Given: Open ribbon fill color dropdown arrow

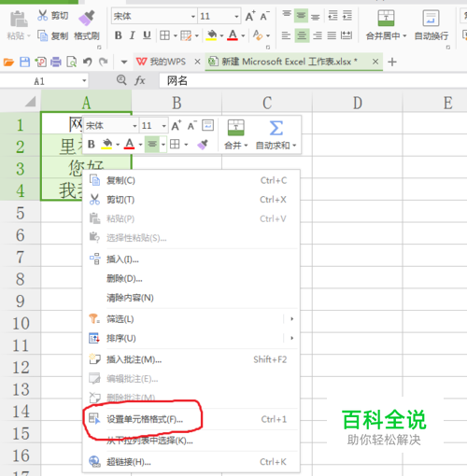Looking at the screenshot, I should (221, 35).
